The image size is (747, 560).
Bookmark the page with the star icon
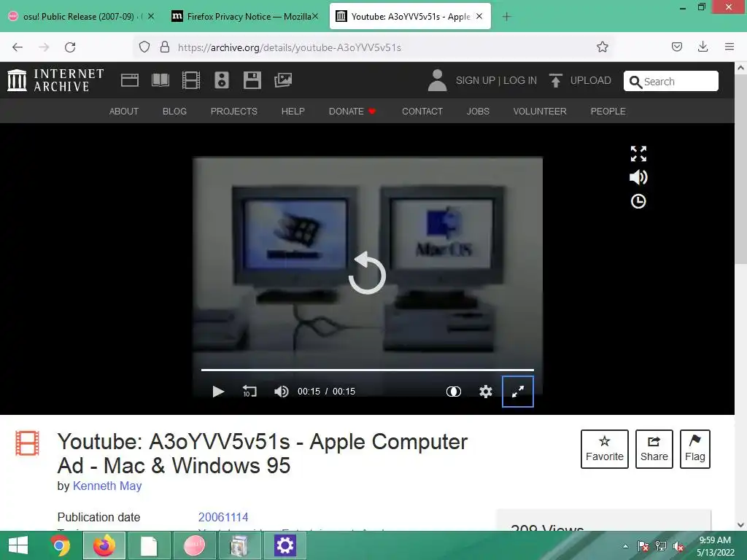click(602, 47)
